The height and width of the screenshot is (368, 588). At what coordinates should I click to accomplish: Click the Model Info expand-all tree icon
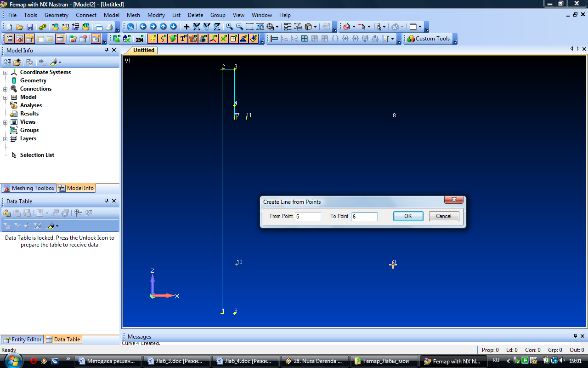pos(7,62)
